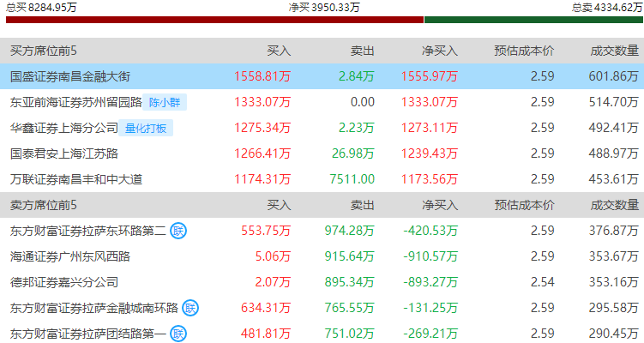Click 净买 3950.33万 label
Screen dimensions: 644x343
(x=324, y=7)
